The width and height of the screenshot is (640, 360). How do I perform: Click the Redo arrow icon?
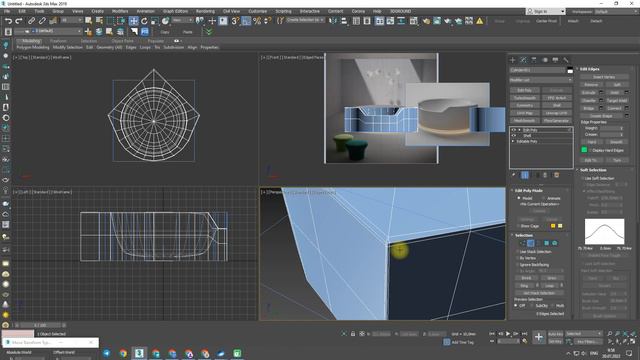point(19,21)
